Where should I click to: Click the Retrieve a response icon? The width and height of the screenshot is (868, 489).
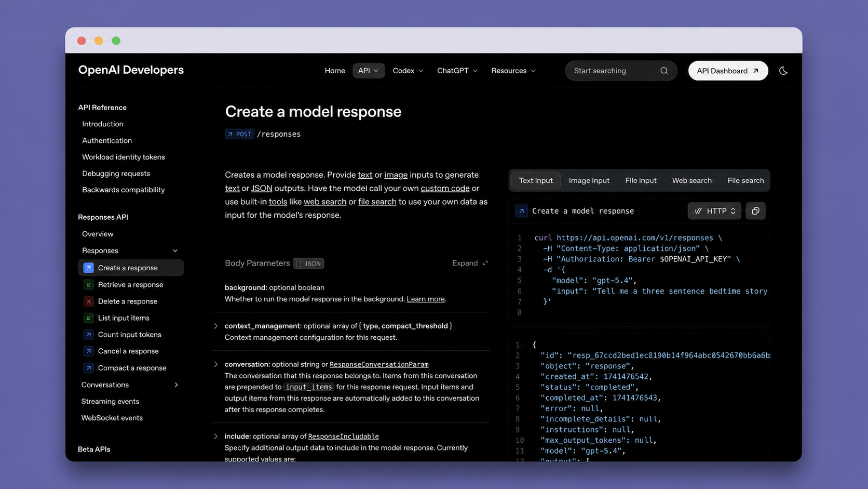pyautogui.click(x=88, y=285)
